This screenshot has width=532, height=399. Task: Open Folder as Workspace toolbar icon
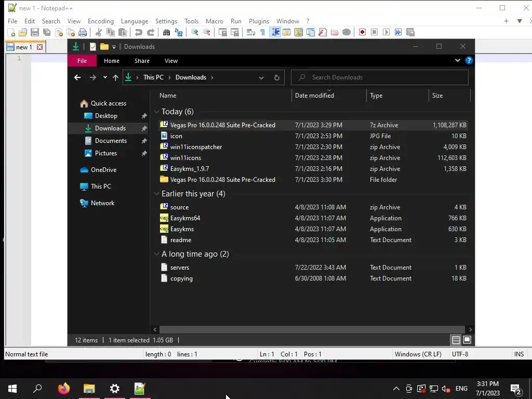[335, 32]
